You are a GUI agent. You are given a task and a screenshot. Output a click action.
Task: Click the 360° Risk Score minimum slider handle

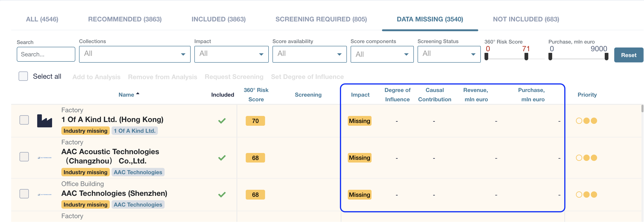point(486,57)
